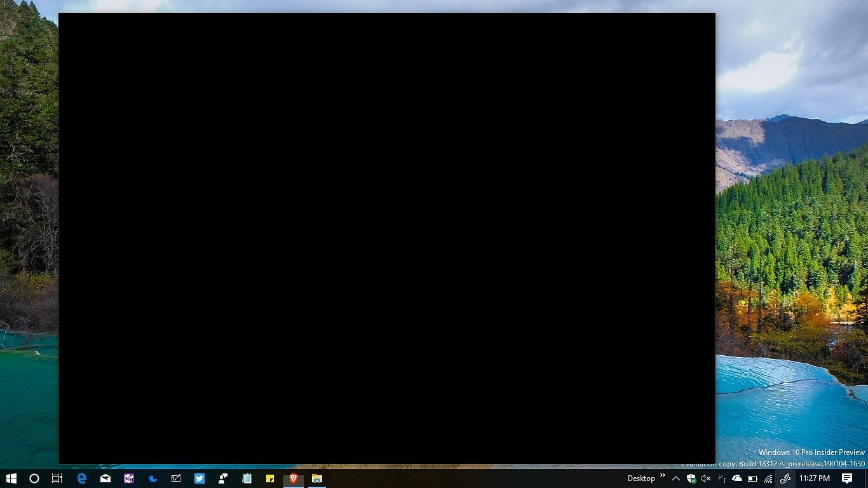
Task: Open Sticky Notes from the taskbar
Action: pyautogui.click(x=270, y=478)
